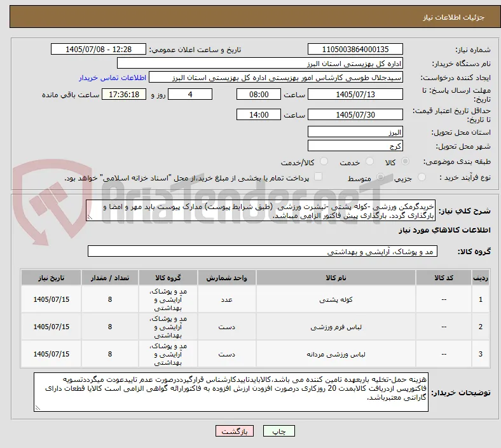Click the اطلاعات کالاهای مورد نیاز heading
The width and height of the screenshot is (501, 448).
(x=444, y=230)
